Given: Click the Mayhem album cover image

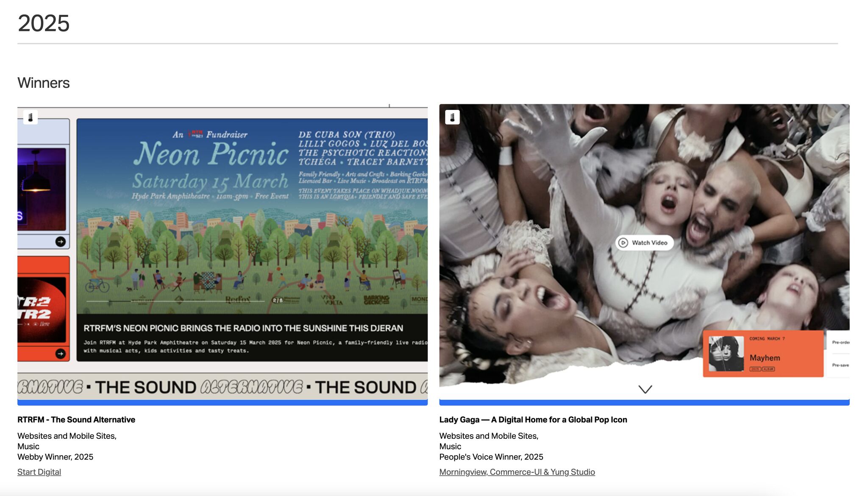Looking at the screenshot, I should tap(726, 354).
